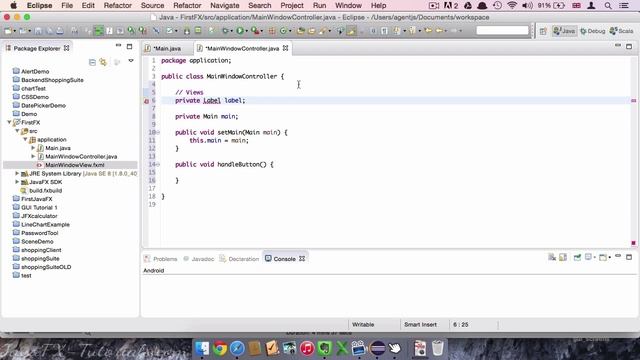Collapse the application package
Viewport: 640px width, 360px height.
point(25,139)
